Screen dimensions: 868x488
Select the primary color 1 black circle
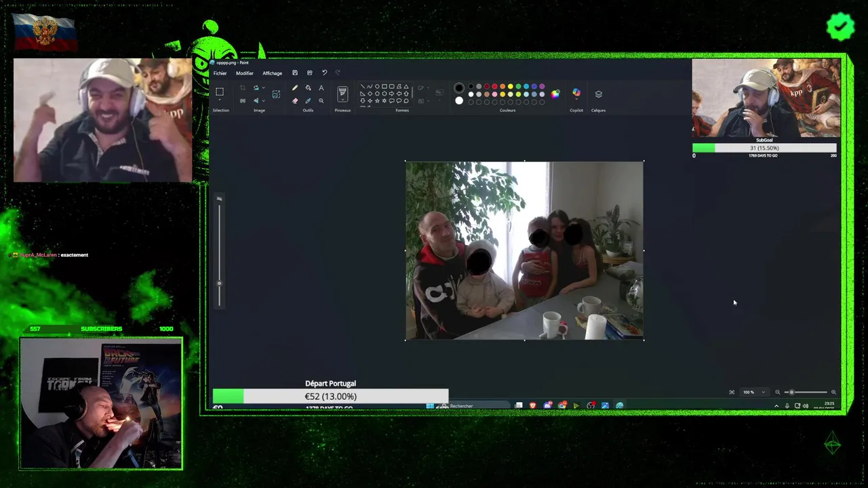[x=459, y=87]
